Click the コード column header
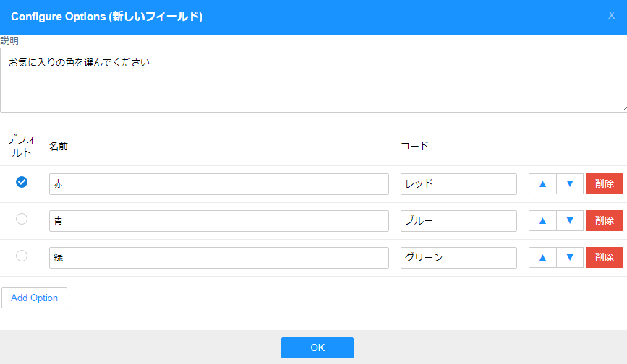Viewport: 627px width, 364px height. (x=414, y=146)
